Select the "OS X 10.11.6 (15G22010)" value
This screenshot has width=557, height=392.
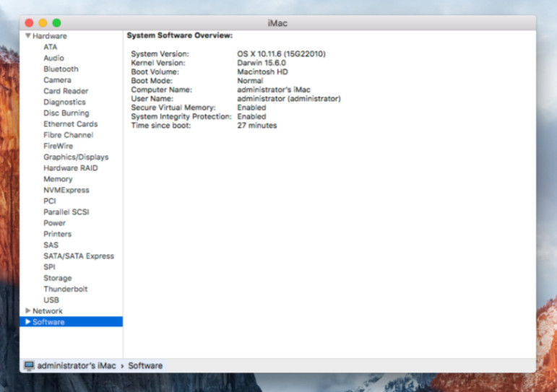click(281, 54)
